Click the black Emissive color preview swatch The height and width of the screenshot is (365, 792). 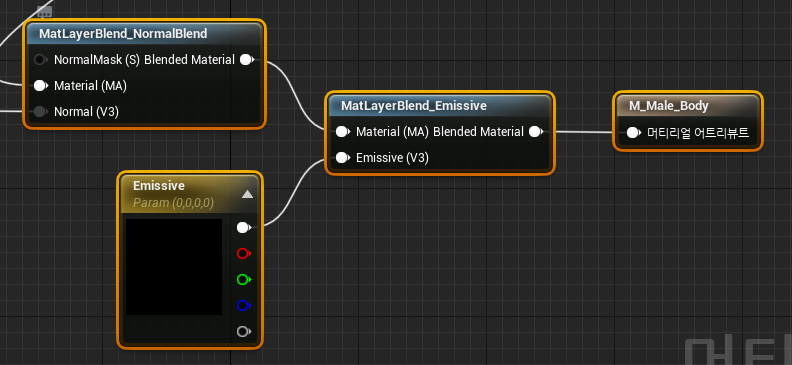click(x=174, y=267)
